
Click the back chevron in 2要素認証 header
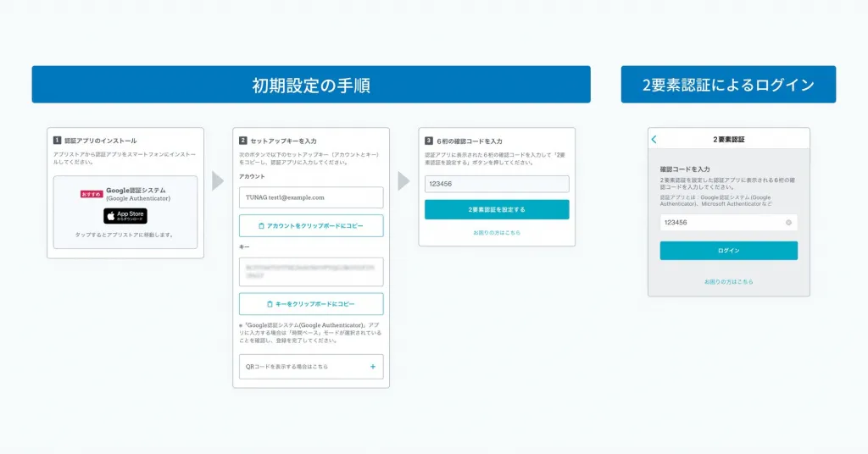point(654,140)
